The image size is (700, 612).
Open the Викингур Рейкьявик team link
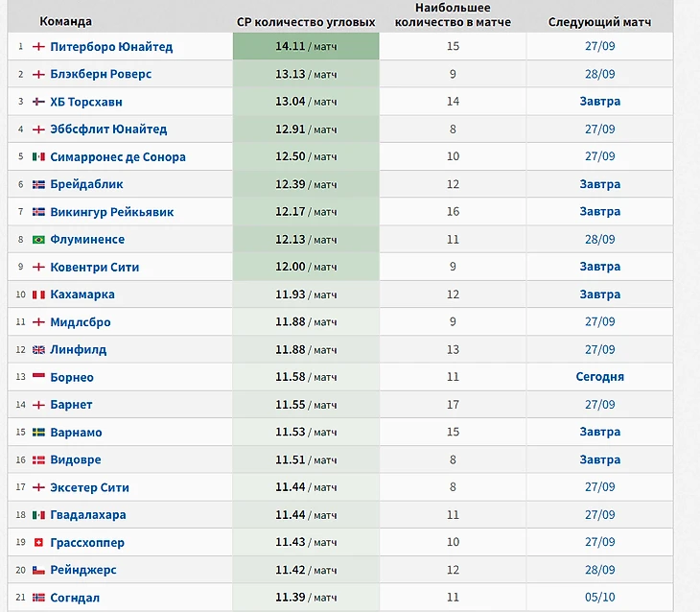(x=112, y=212)
